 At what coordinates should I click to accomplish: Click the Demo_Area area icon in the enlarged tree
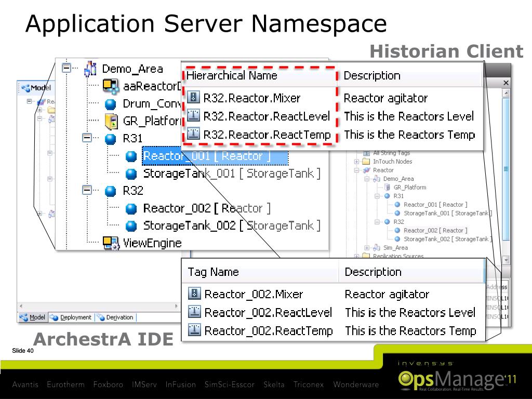(90, 69)
